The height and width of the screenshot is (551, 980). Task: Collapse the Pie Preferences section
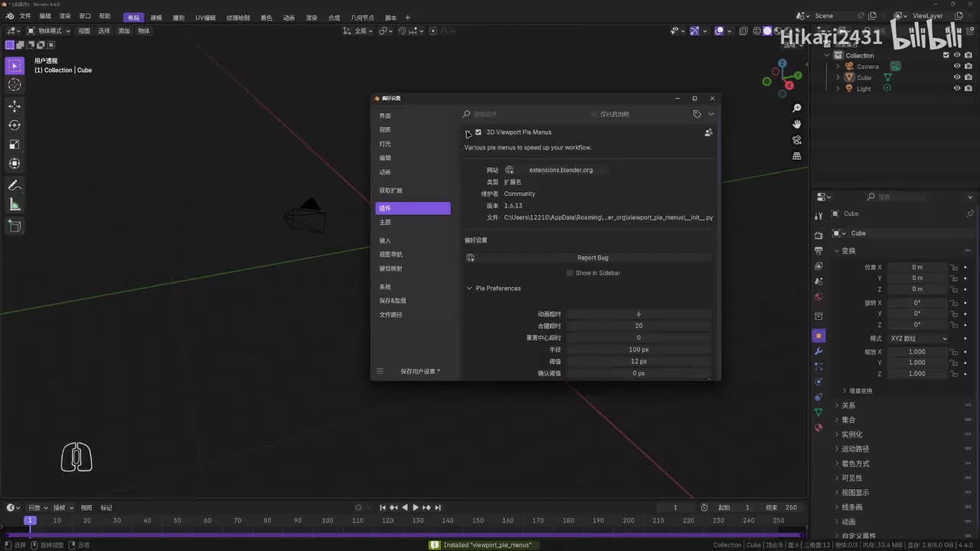(x=469, y=289)
